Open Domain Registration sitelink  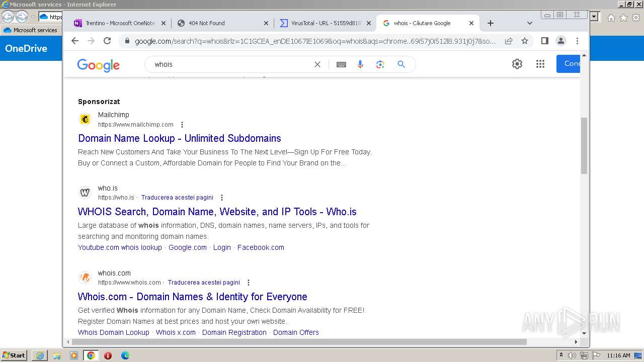coord(234,332)
